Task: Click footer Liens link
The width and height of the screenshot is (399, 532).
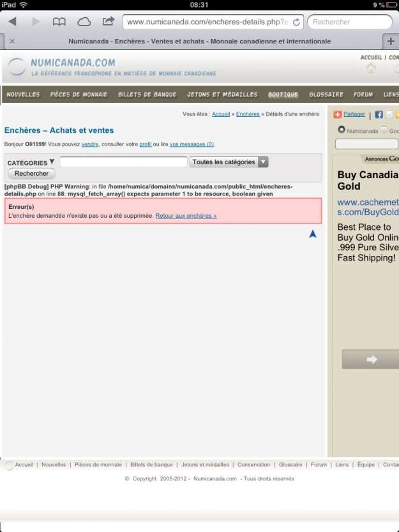Action: click(x=342, y=464)
